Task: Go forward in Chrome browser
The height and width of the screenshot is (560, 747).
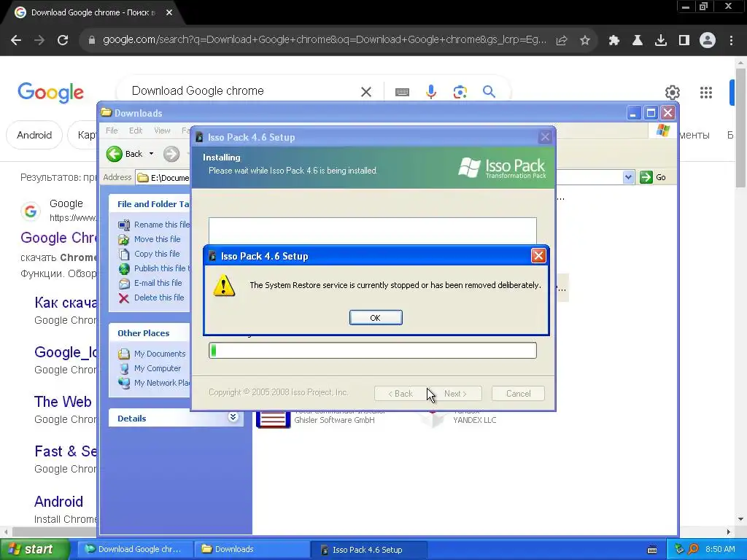Action: (x=39, y=40)
